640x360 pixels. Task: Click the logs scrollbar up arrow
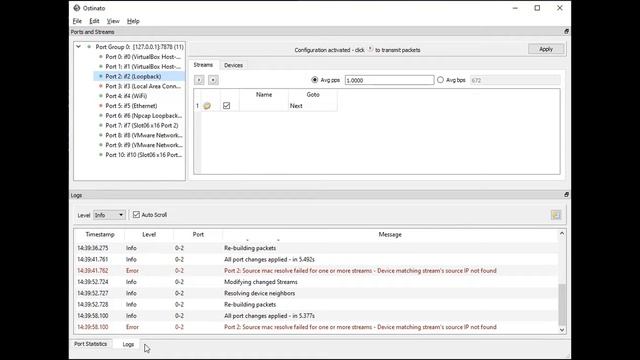coord(562,233)
